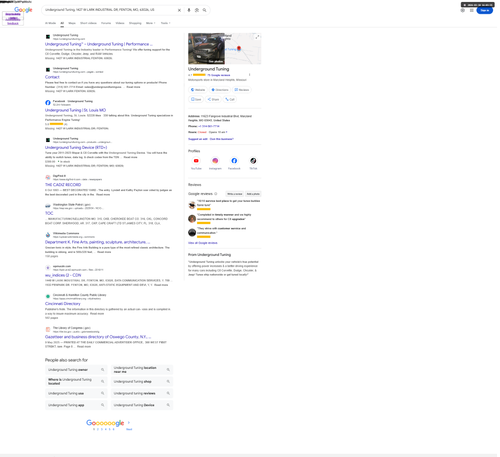Click the Facebook favicon in search results
This screenshot has width=500, height=457.
pyautogui.click(x=48, y=103)
